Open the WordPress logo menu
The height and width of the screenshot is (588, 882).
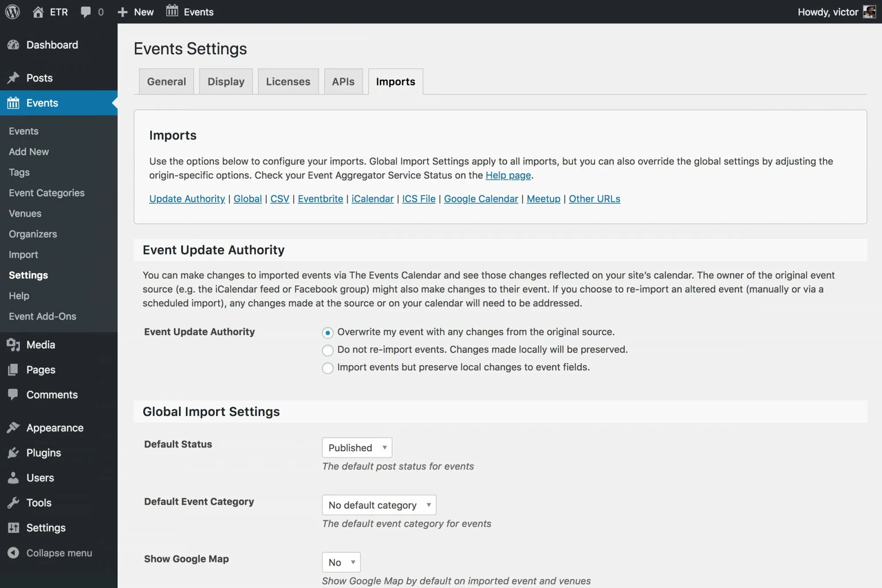click(x=12, y=12)
